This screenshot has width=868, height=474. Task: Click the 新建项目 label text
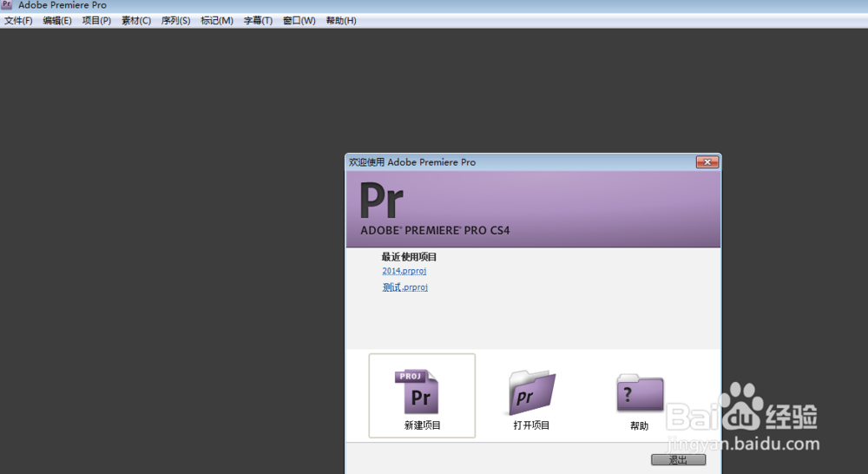click(423, 425)
